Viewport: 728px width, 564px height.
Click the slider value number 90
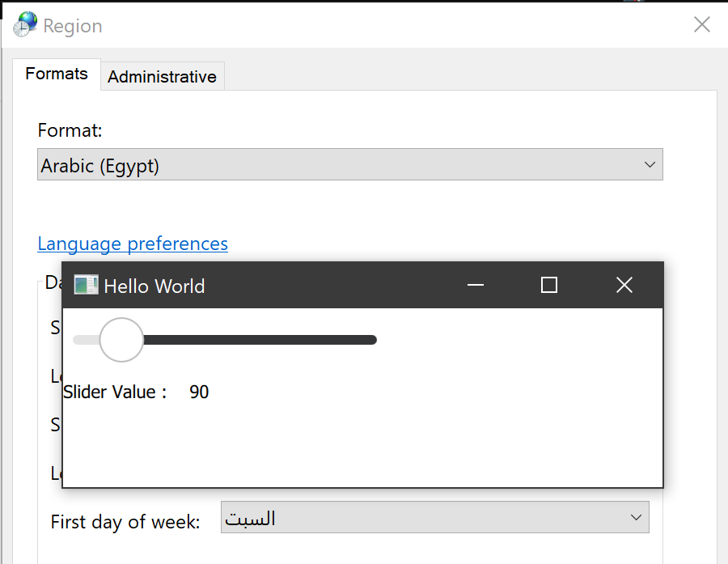tap(199, 392)
